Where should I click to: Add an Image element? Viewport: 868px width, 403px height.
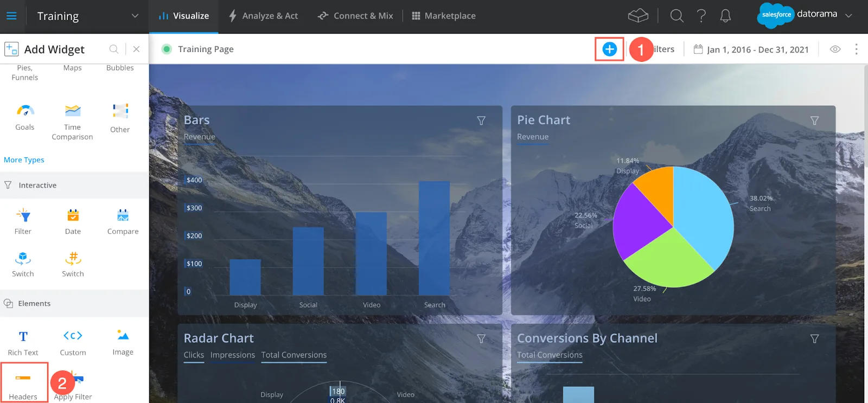(x=123, y=343)
